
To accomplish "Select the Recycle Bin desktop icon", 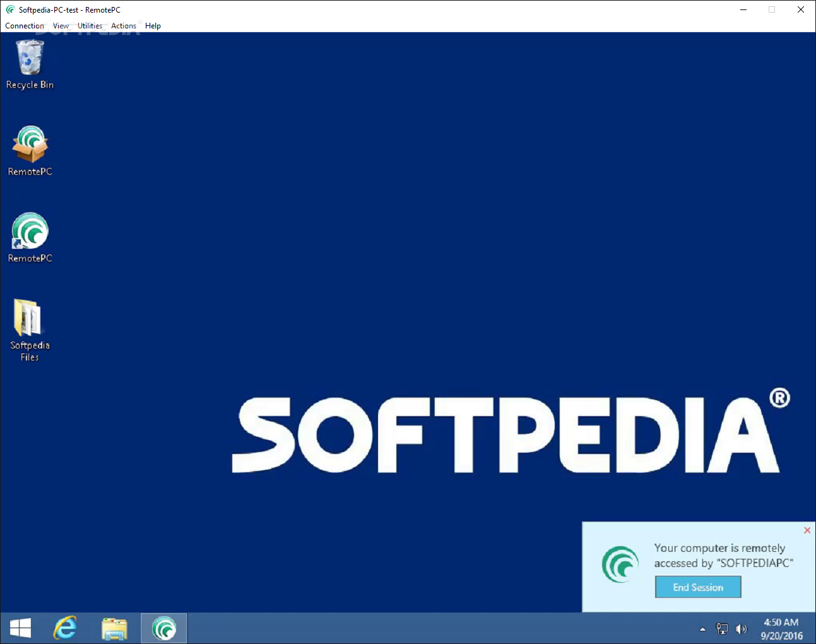I will click(30, 64).
